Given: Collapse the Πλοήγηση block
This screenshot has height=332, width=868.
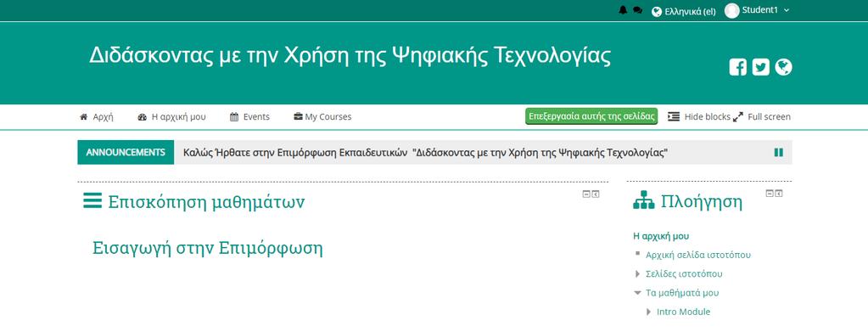Looking at the screenshot, I should click(770, 194).
